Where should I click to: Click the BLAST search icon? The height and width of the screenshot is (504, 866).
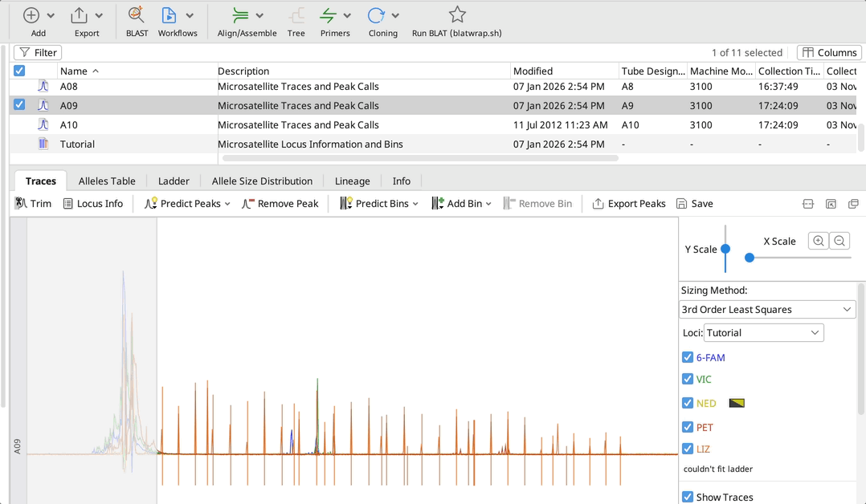click(x=137, y=15)
